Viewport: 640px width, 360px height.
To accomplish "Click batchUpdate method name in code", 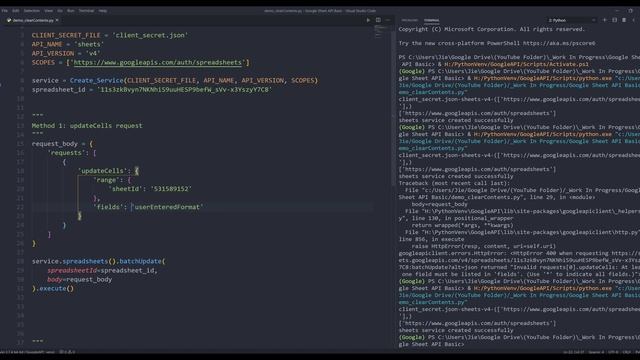I will pyautogui.click(x=140, y=261).
